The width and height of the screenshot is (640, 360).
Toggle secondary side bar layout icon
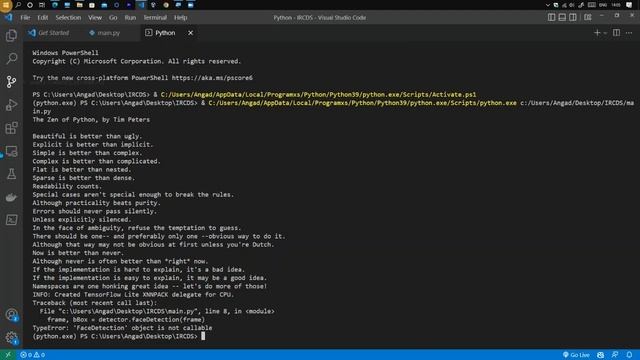[573, 17]
